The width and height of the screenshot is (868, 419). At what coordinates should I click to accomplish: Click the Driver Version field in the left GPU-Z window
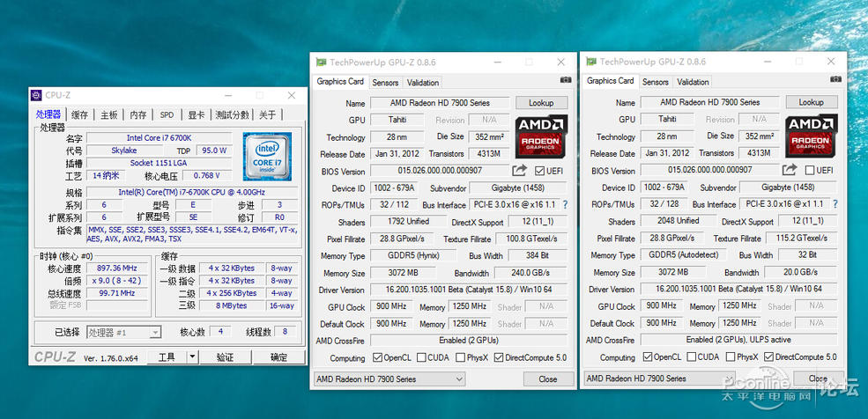click(x=469, y=290)
